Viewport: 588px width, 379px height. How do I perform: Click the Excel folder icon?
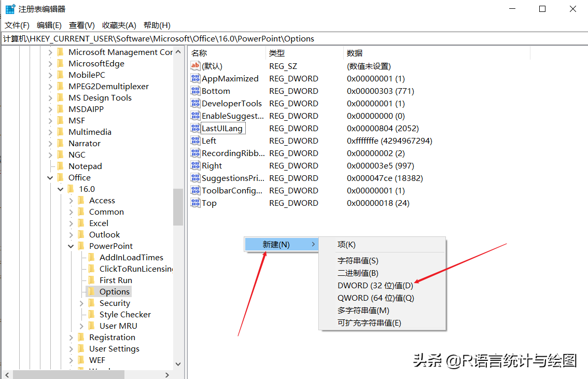click(x=81, y=223)
